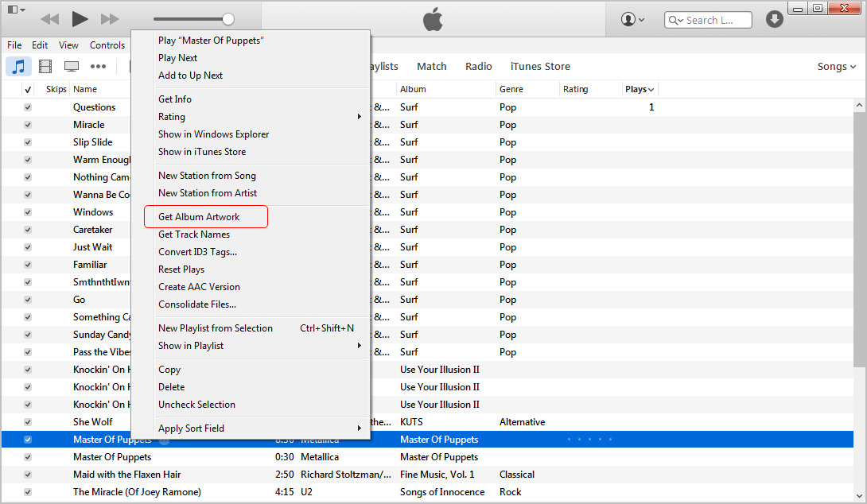
Task: Click the vertical scrollbar down arrow
Action: (859, 496)
